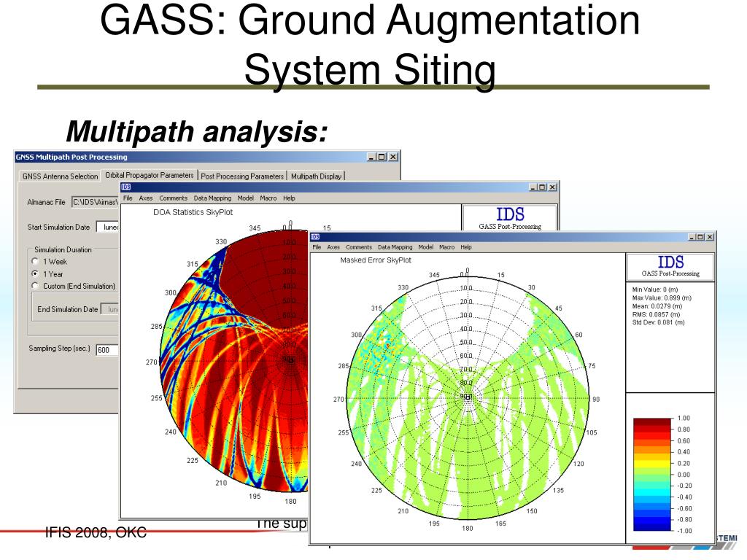Open Axes menu in Masked Error SkyPlot window
Viewport: 747px width, 560px height.
(333, 247)
